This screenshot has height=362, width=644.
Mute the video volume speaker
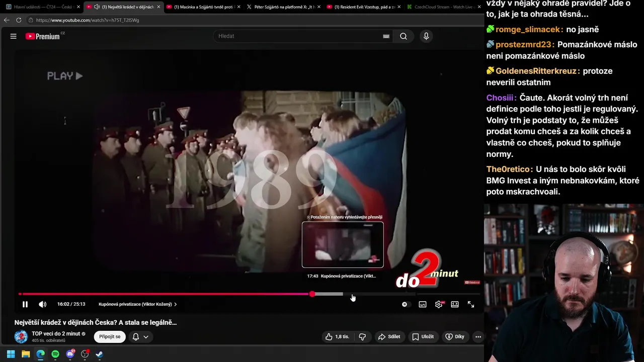click(x=43, y=304)
